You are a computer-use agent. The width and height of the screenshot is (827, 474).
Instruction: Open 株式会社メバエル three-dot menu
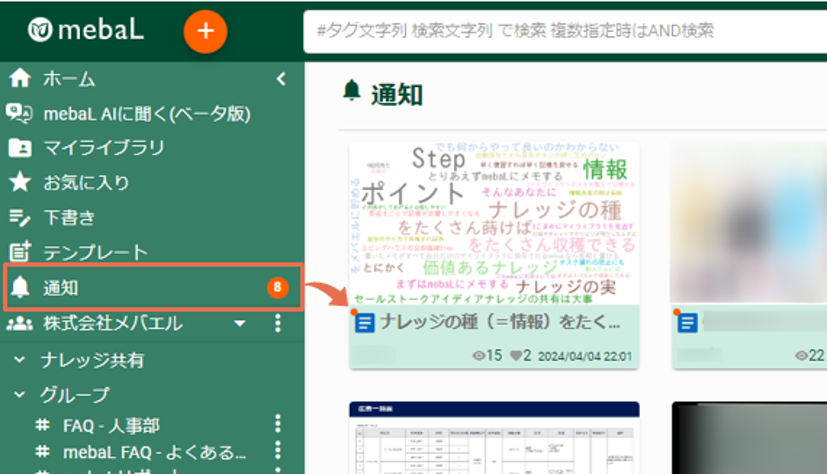(278, 323)
